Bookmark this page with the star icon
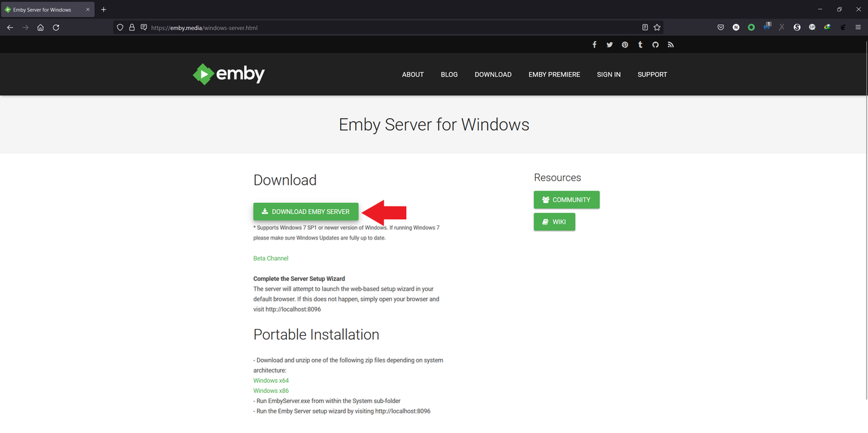Screen dimensions: 868x433 657,28
